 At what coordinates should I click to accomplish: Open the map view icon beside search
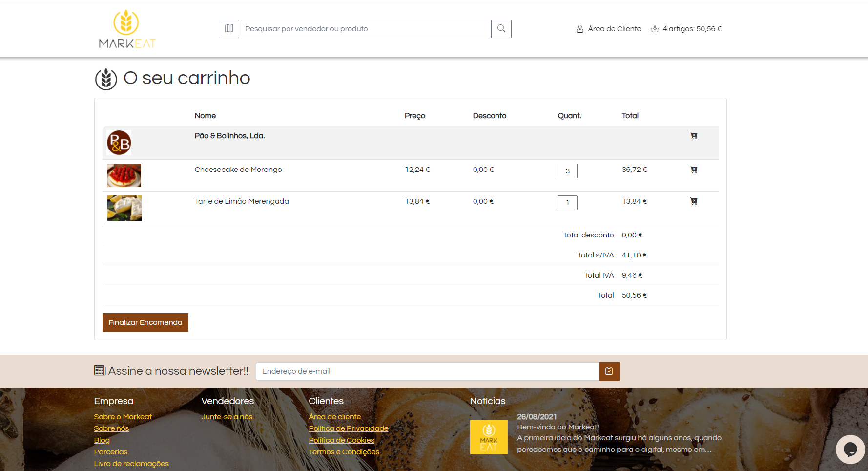point(229,29)
